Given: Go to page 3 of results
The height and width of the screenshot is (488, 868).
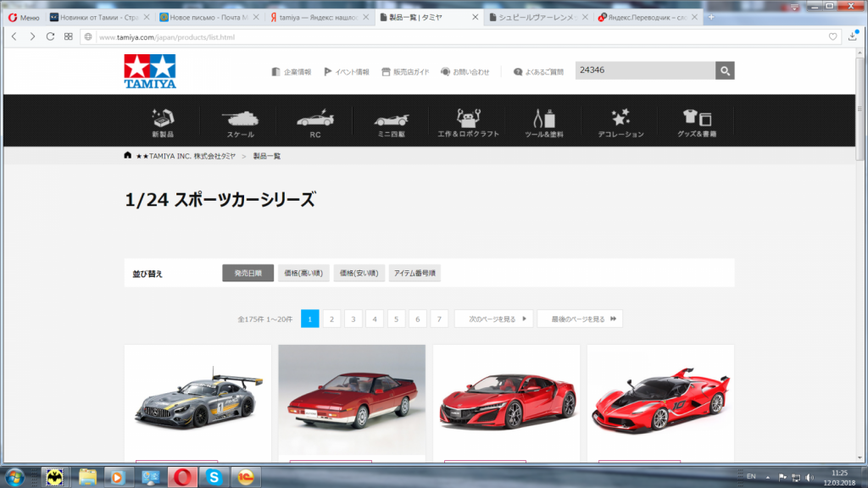Looking at the screenshot, I should coord(353,319).
